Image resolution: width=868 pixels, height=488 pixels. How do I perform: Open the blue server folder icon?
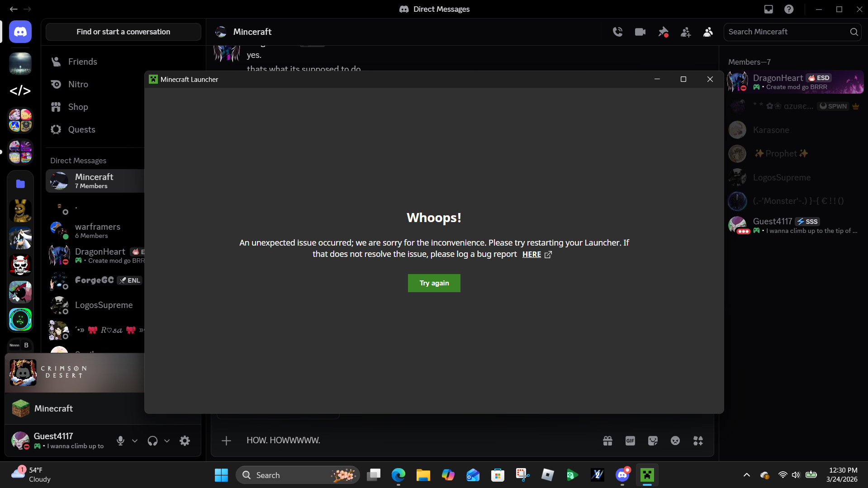pyautogui.click(x=20, y=184)
